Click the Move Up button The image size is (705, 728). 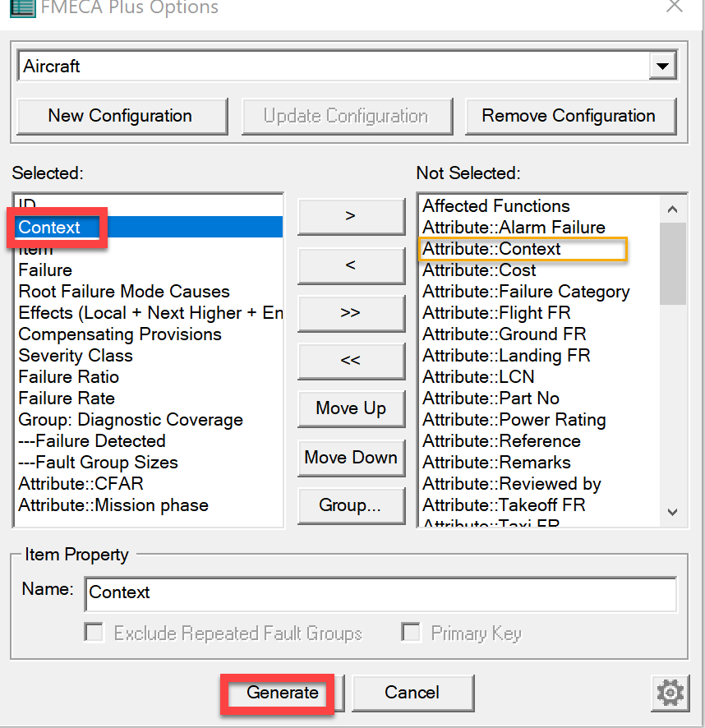[351, 409]
